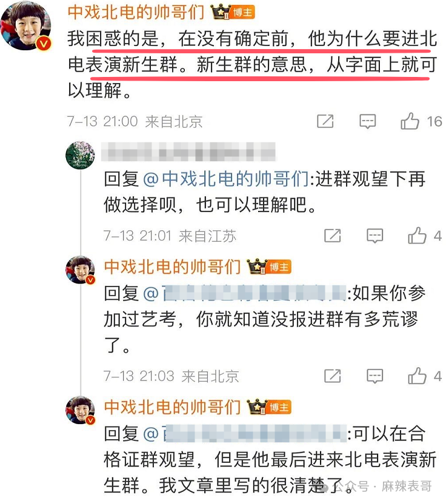
Task: Open reply box on 21:01 Jiangsu comment
Action: (375, 236)
